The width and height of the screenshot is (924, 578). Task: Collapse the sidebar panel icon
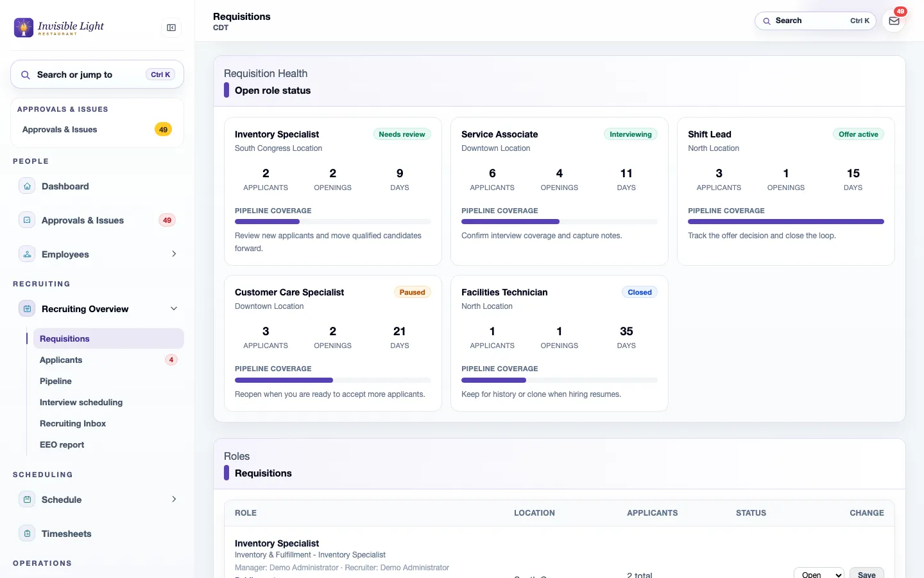(171, 28)
